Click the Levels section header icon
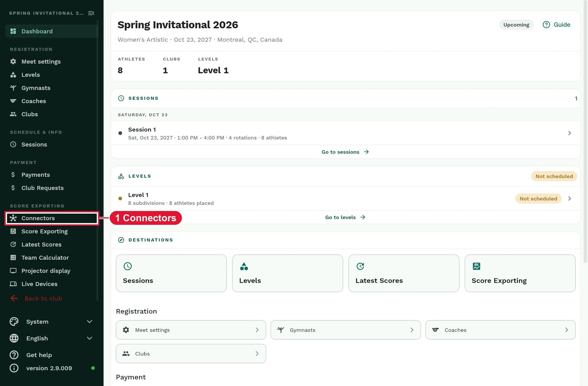The height and width of the screenshot is (386, 588). (121, 176)
